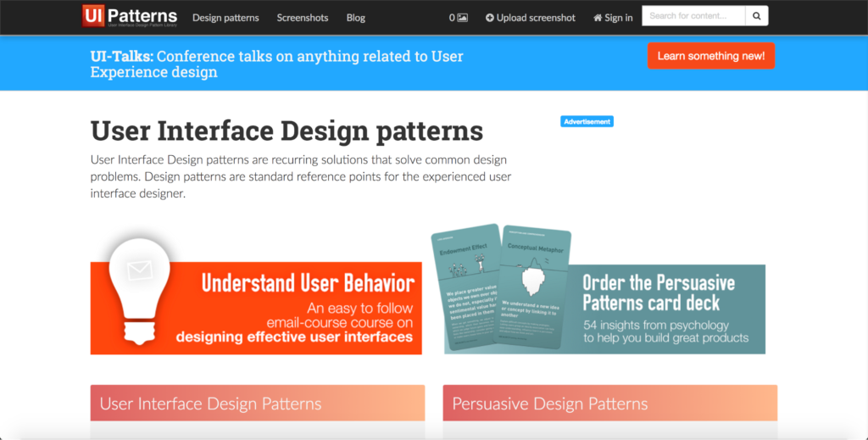Go to the Screenshots page
Image resolution: width=868 pixels, height=440 pixels.
[303, 18]
